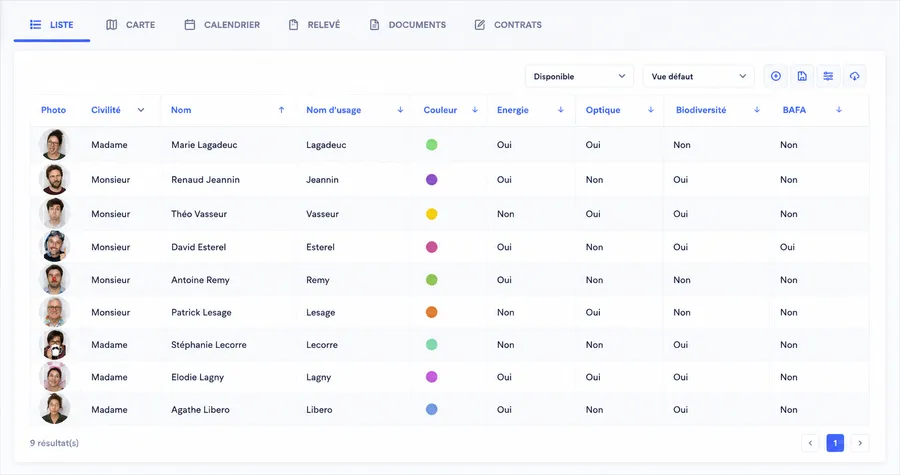900x475 pixels.
Task: Click Marie Lagadeuc's green color dot
Action: [x=432, y=145]
